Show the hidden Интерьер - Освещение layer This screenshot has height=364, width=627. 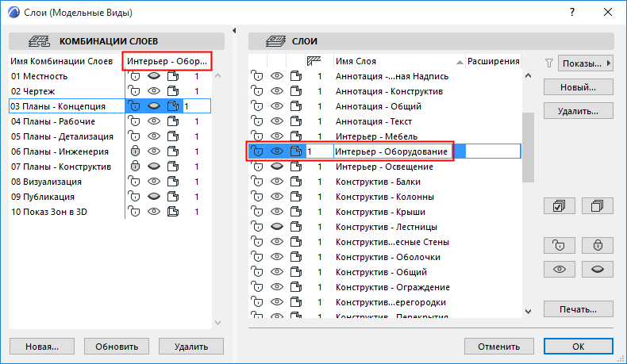[x=277, y=167]
